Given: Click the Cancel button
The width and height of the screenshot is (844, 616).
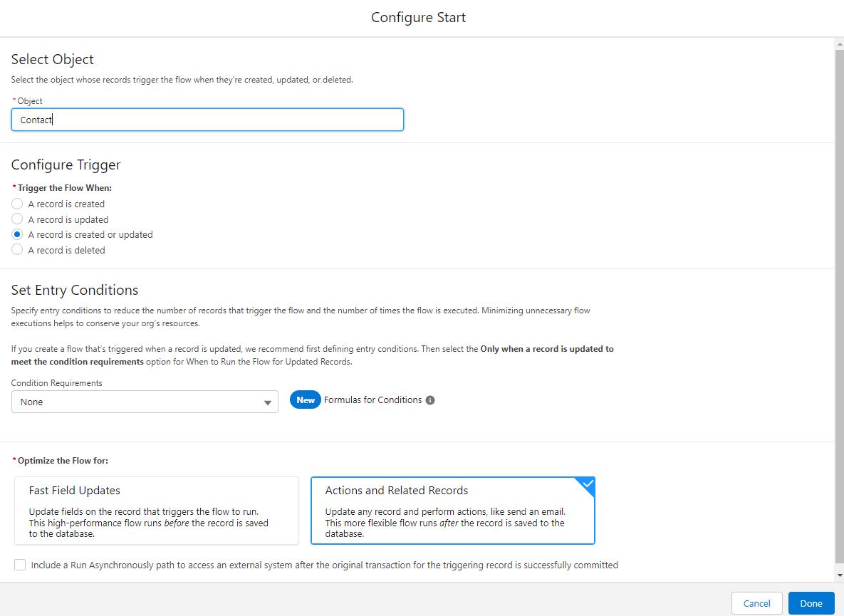Looking at the screenshot, I should [756, 603].
